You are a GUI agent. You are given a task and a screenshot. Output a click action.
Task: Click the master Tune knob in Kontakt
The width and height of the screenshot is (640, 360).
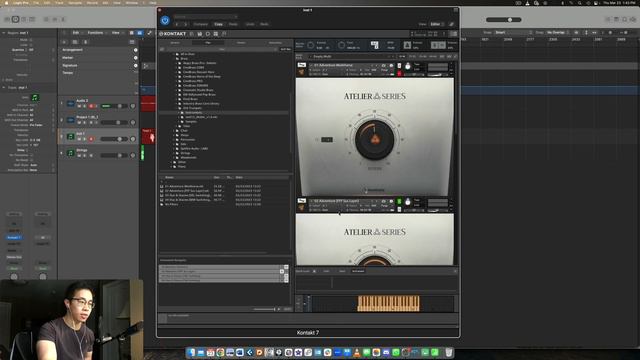[x=341, y=45]
